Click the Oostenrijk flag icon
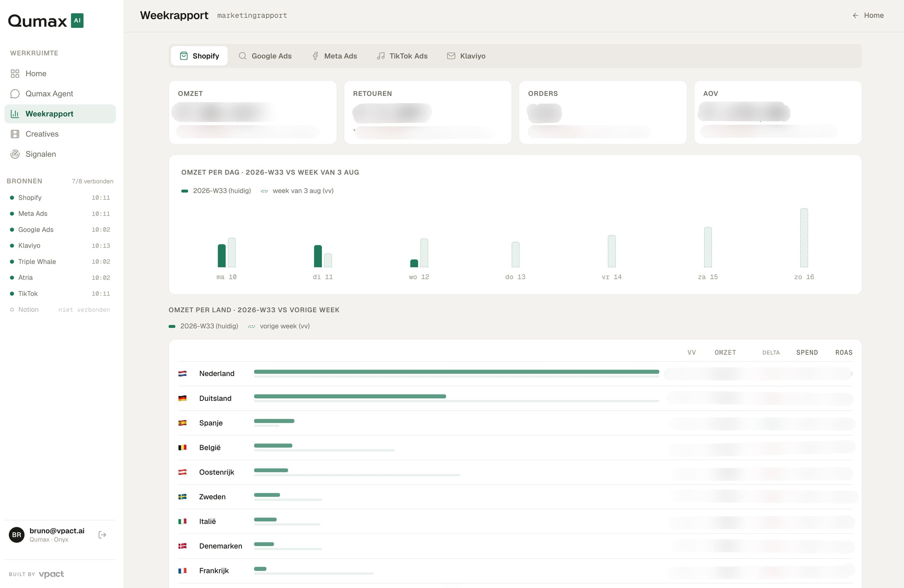 [x=182, y=472]
